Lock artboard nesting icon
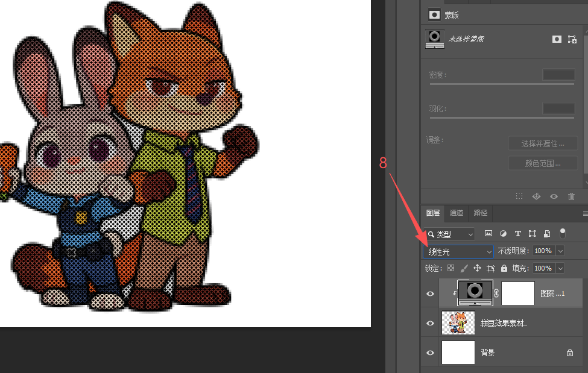This screenshot has height=373, width=588. 490,268
